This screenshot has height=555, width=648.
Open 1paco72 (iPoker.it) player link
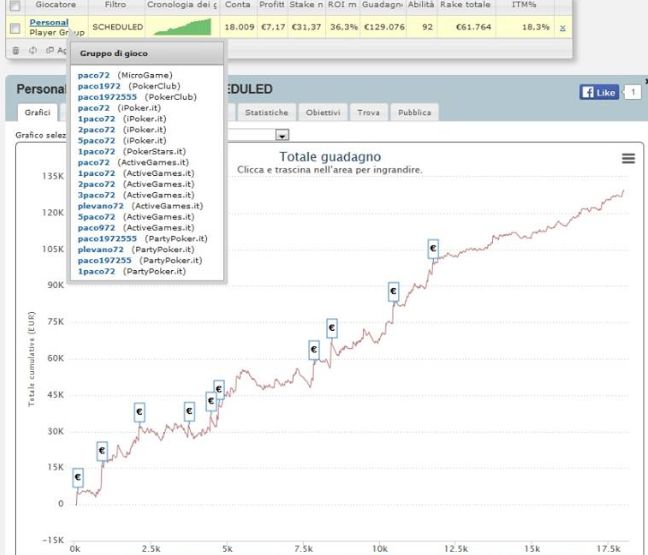(96, 119)
